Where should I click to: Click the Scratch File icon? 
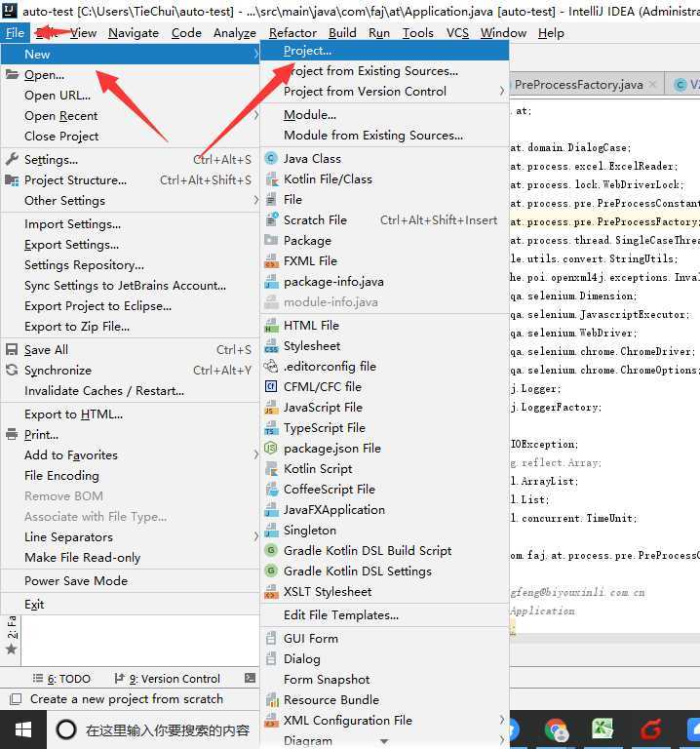(271, 219)
